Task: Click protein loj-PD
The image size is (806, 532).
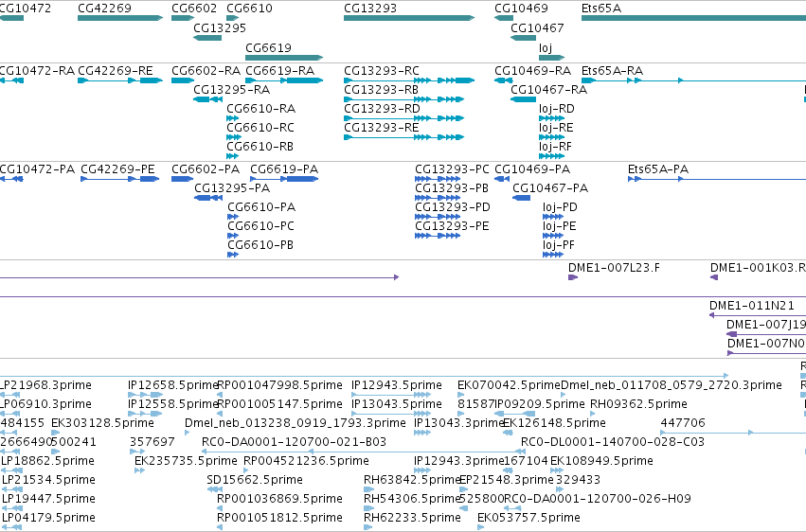Action: [x=560, y=207]
